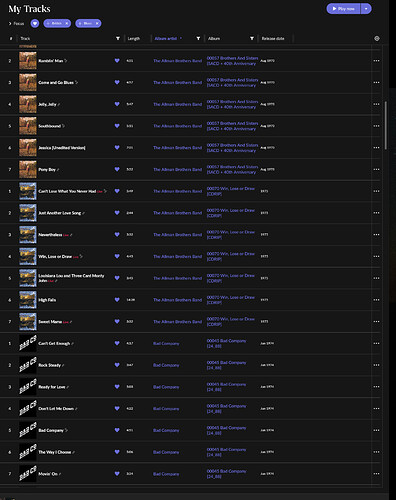Viewport: 396px width, 500px height.
Task: Toggle heart on Jessica [Unedited Version]
Action: [x=117, y=147]
